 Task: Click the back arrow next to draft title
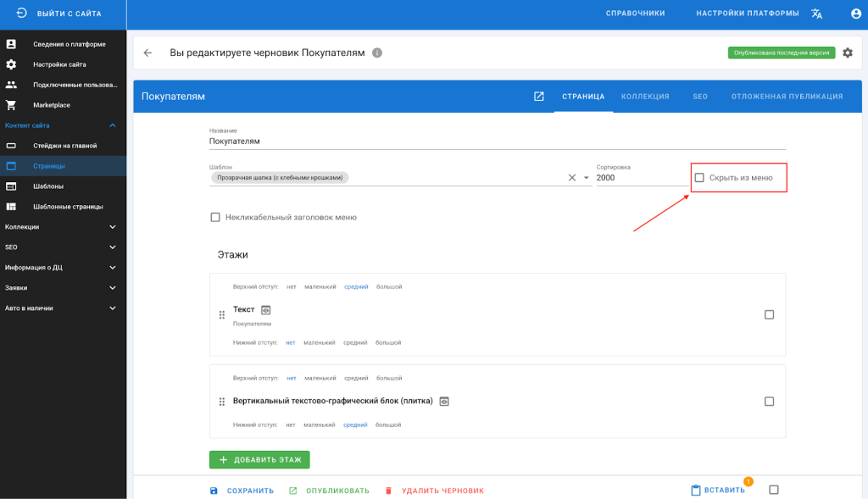click(147, 53)
